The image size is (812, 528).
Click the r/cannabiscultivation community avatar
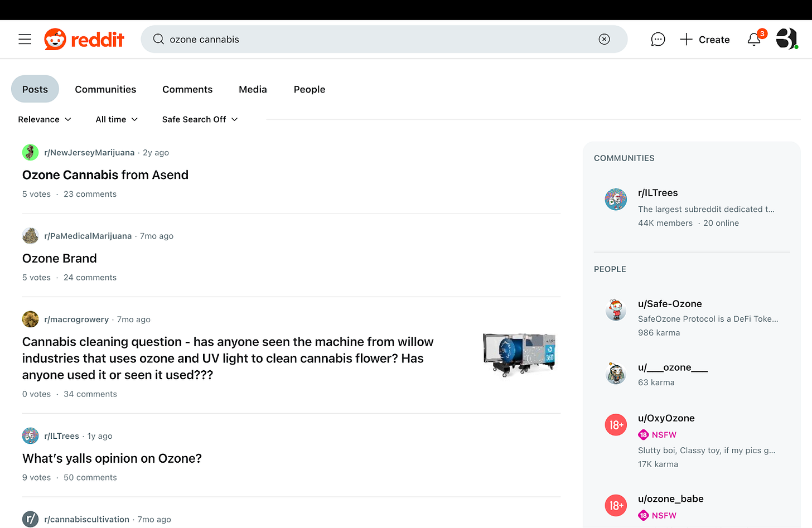pyautogui.click(x=30, y=519)
